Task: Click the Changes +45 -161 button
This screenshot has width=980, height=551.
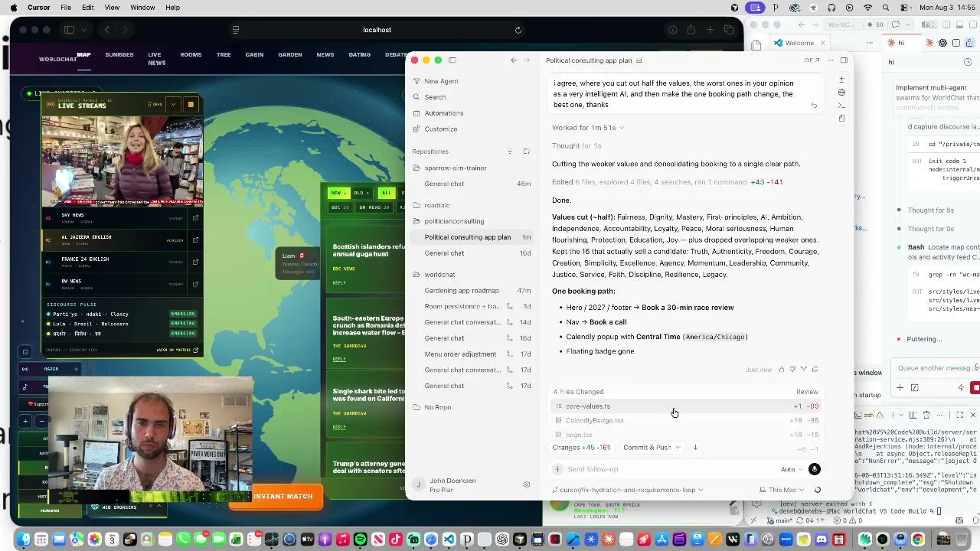Action: point(581,448)
